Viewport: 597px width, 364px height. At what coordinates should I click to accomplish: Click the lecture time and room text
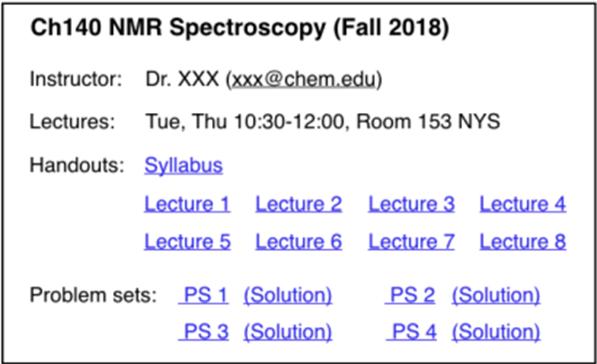323,122
